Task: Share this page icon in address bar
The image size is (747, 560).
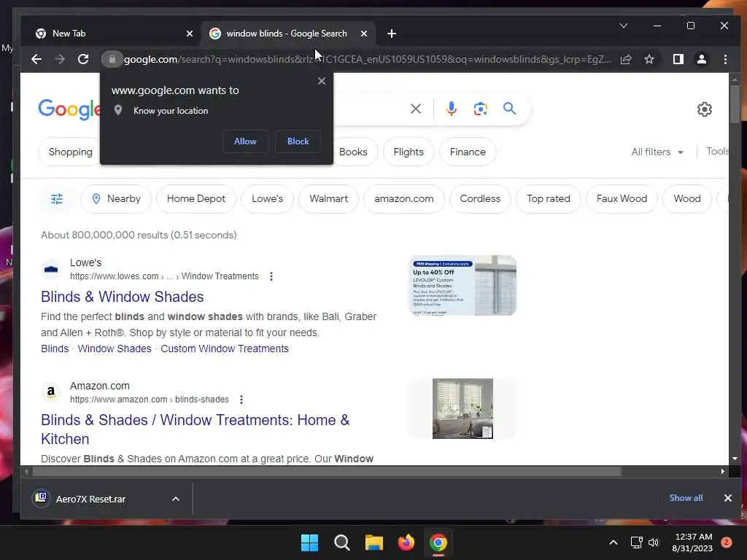Action: [x=626, y=59]
